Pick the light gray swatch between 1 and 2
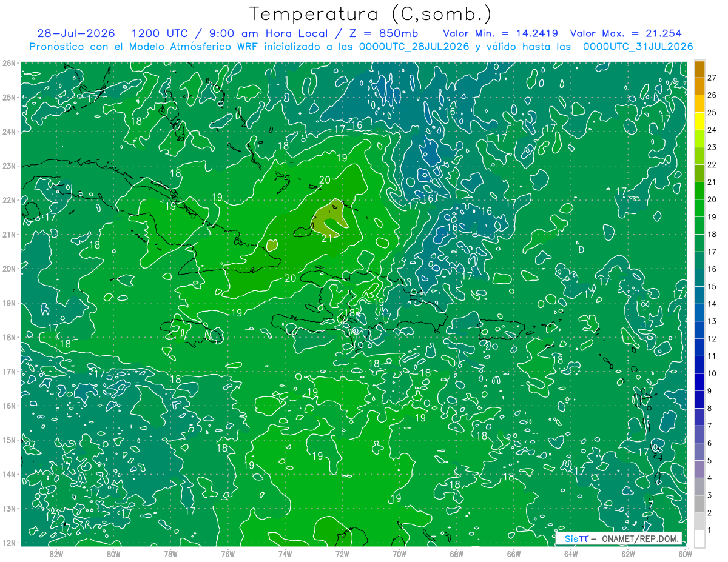The width and height of the screenshot is (728, 562). [699, 522]
